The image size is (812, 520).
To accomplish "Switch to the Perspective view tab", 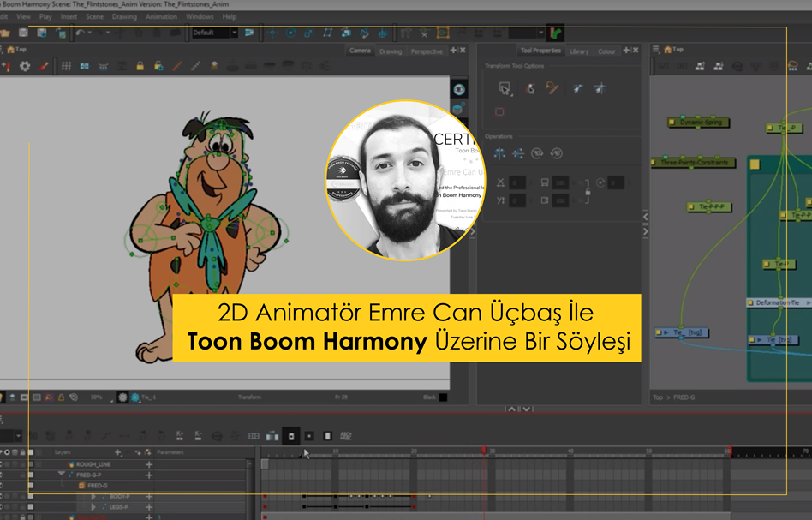I will click(x=427, y=51).
